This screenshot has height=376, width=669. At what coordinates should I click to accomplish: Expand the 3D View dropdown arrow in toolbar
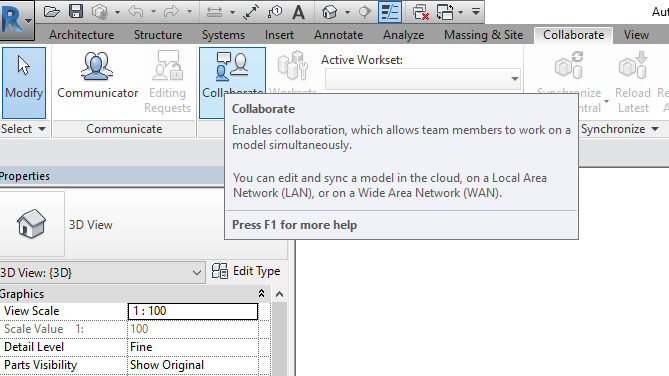347,12
